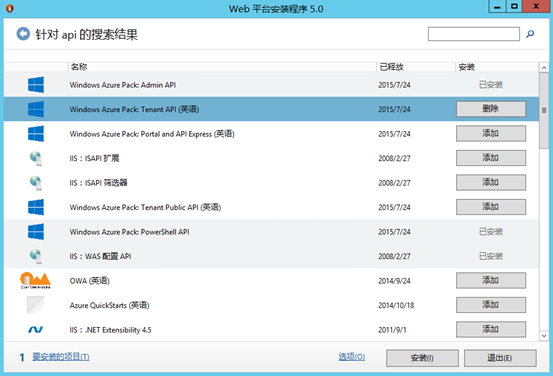This screenshot has height=376, width=553.
Task: Select Azure QuickStarts (英语) row text
Action: click(109, 305)
